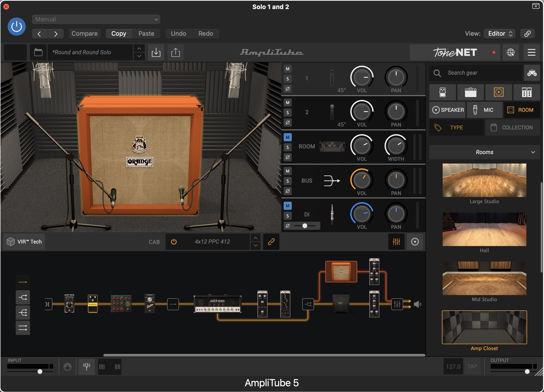Select the COLLECTION filter tab
The height and width of the screenshot is (392, 544).
tap(513, 128)
